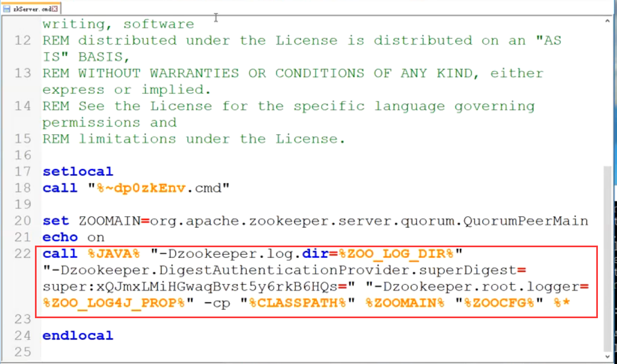617x364 pixels.
Task: Click the word "governing" on line 14
Action: point(494,106)
